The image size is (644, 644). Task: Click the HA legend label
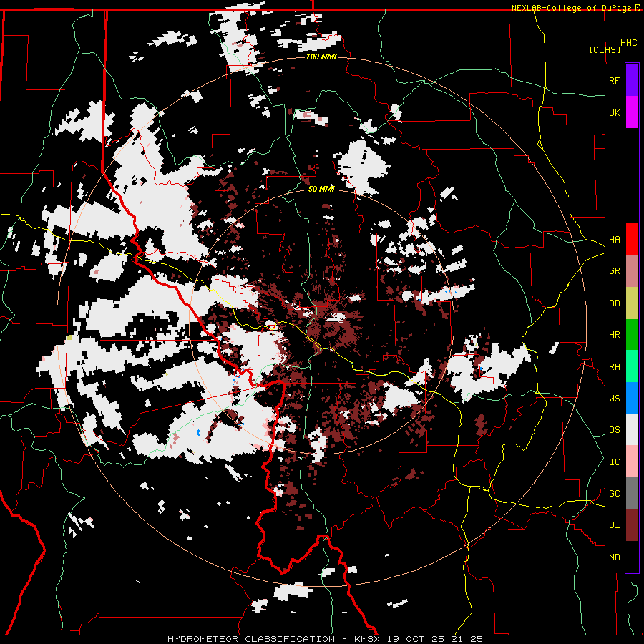614,240
